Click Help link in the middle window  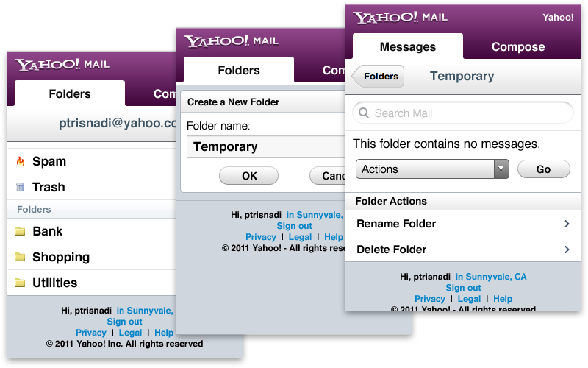pos(334,237)
